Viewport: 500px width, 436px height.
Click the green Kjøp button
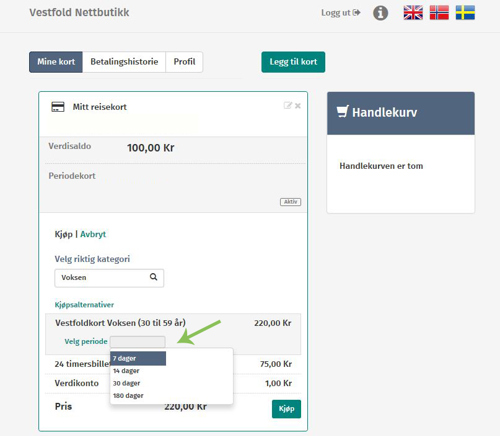point(286,409)
